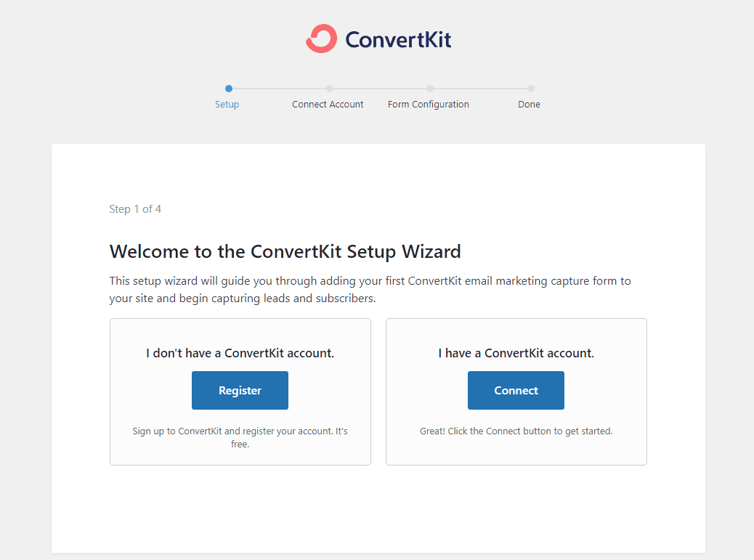Select the Setup step label

point(227,105)
